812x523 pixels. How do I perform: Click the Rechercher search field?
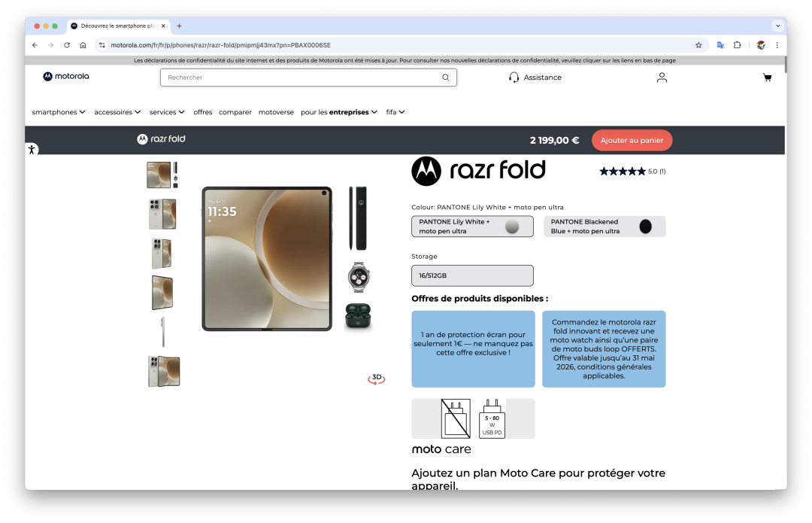[309, 78]
